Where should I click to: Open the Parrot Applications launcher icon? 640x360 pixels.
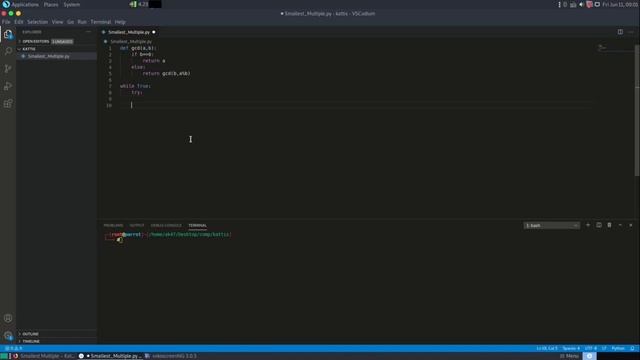(6, 4)
